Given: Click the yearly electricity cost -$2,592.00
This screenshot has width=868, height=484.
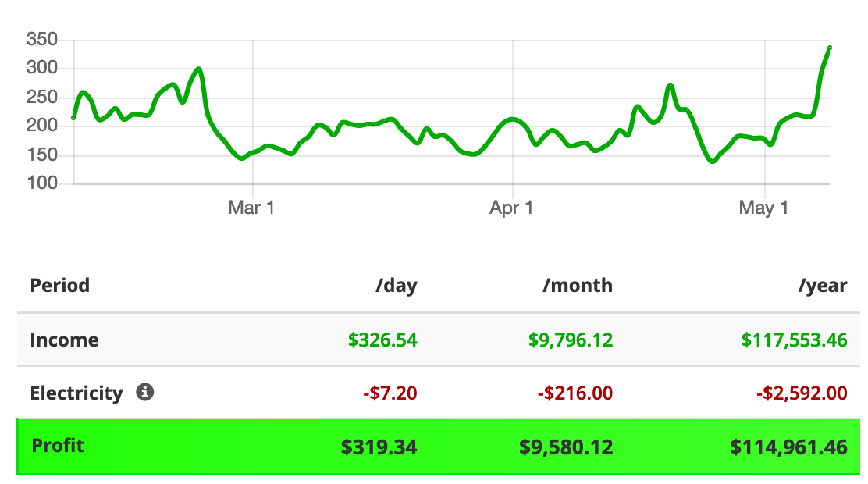Looking at the screenshot, I should 802,393.
